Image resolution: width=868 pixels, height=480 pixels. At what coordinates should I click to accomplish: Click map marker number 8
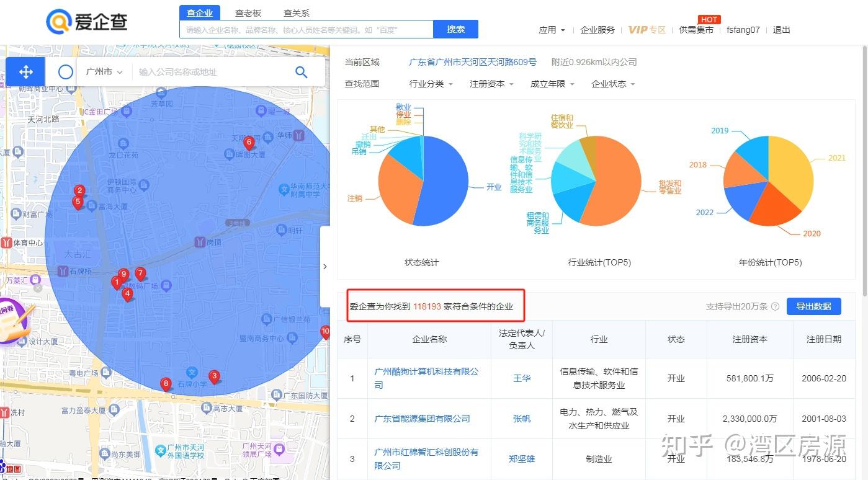(x=166, y=384)
